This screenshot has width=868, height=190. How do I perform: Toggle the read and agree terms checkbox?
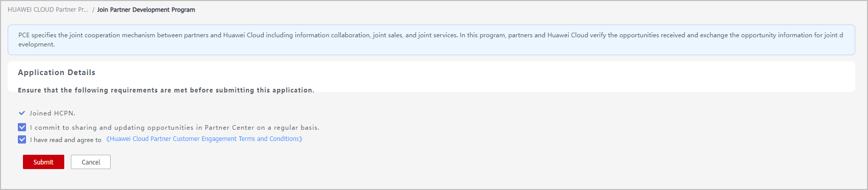[x=22, y=139]
